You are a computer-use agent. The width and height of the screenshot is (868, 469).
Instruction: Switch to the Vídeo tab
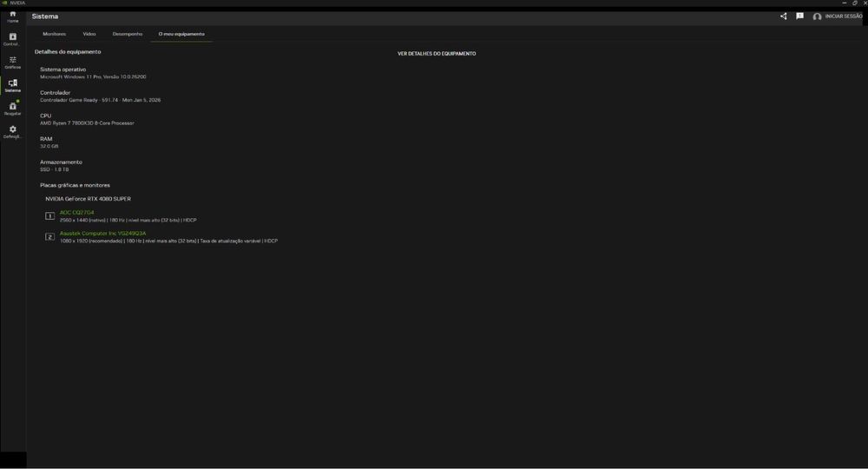(89, 34)
